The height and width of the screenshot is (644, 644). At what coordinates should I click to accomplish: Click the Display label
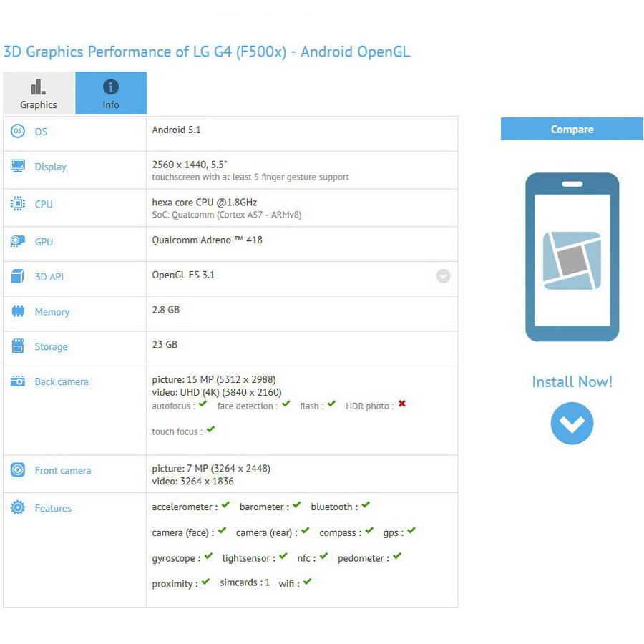(51, 167)
